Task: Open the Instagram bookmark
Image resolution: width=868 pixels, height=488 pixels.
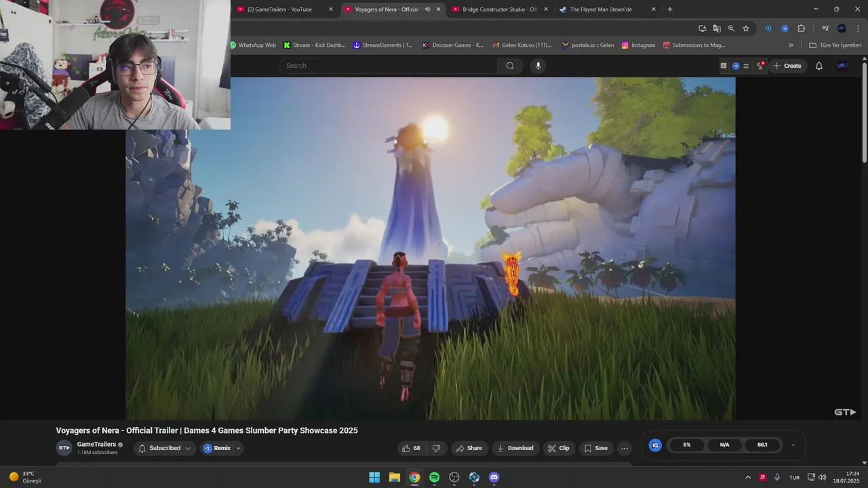Action: [x=639, y=45]
